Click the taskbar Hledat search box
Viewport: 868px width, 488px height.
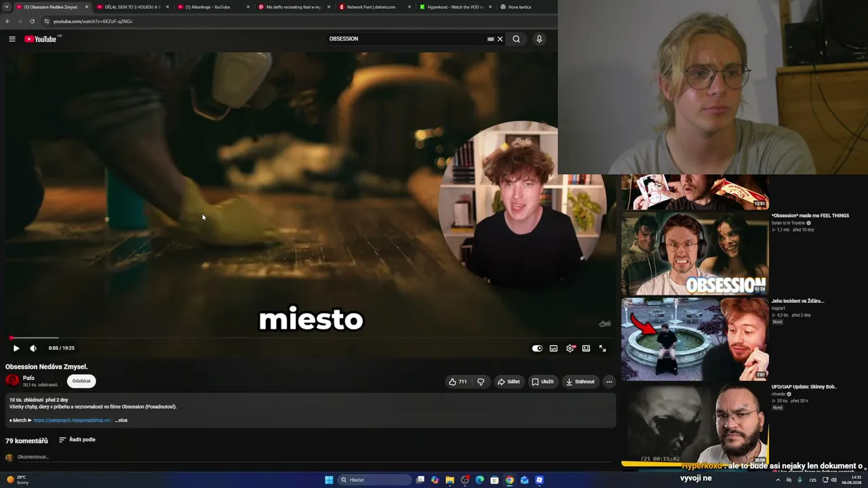tap(375, 480)
